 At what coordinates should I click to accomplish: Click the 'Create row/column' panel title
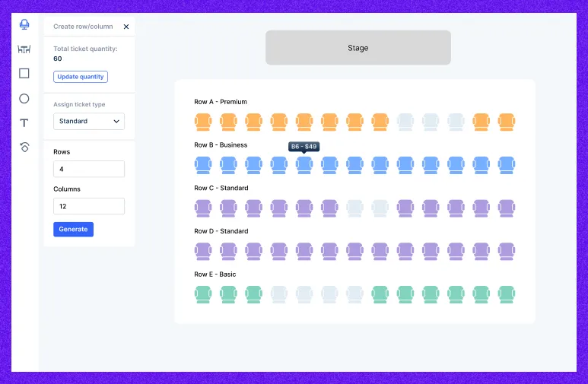(x=83, y=27)
